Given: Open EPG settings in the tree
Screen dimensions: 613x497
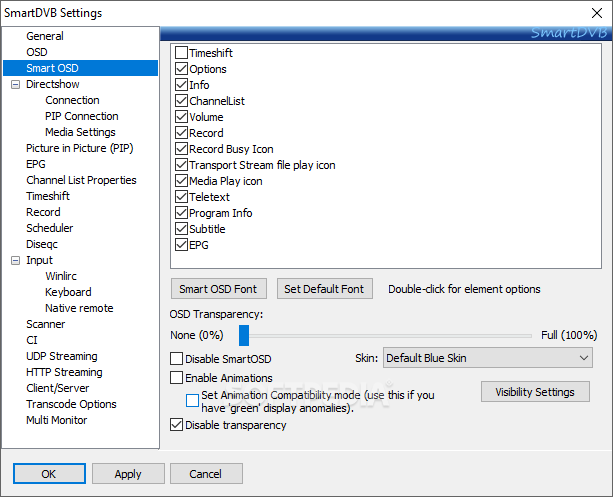Looking at the screenshot, I should 36,164.
